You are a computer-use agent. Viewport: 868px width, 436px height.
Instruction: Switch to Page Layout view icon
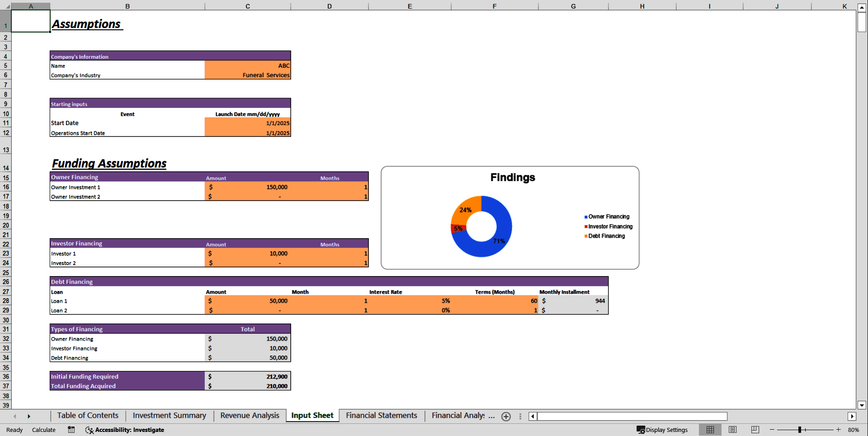(x=732, y=430)
